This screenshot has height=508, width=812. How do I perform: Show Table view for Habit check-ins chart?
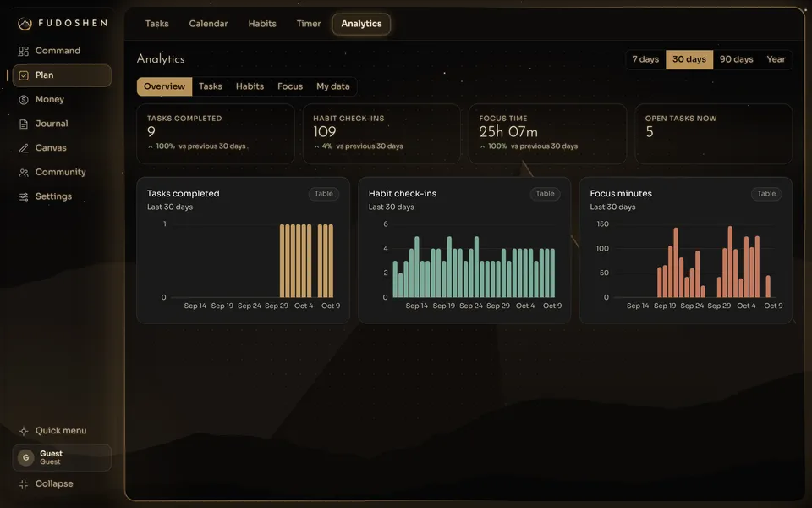pyautogui.click(x=545, y=194)
